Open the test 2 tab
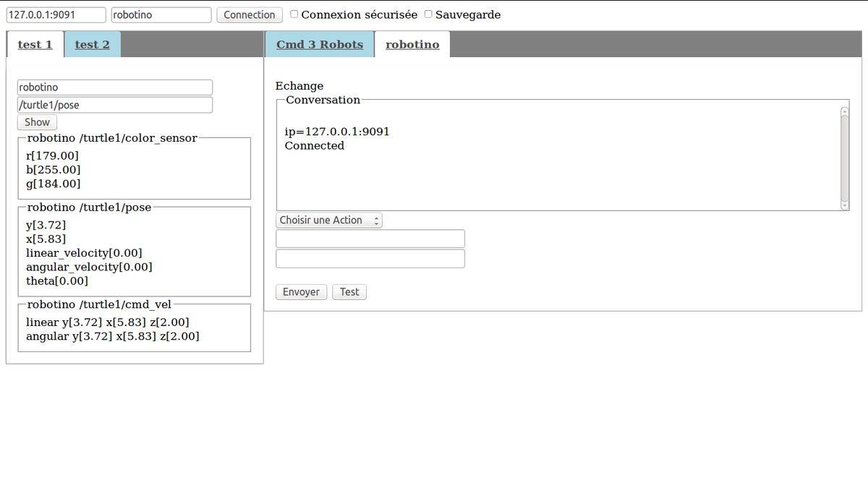868x488 pixels. pos(92,45)
